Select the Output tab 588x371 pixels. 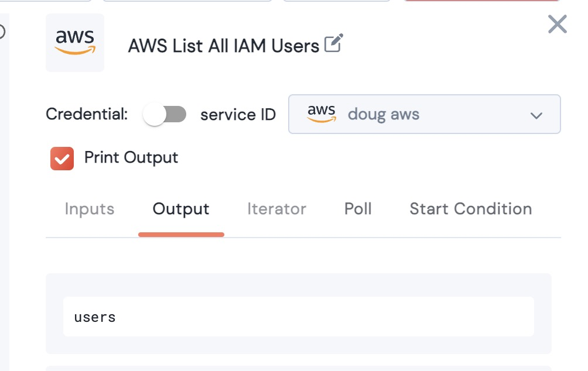point(181,209)
